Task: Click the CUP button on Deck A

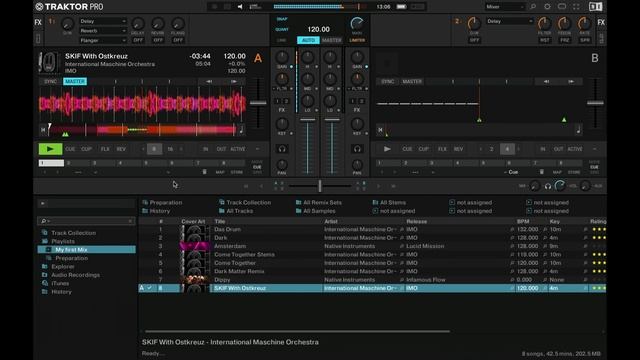Action: (87, 149)
